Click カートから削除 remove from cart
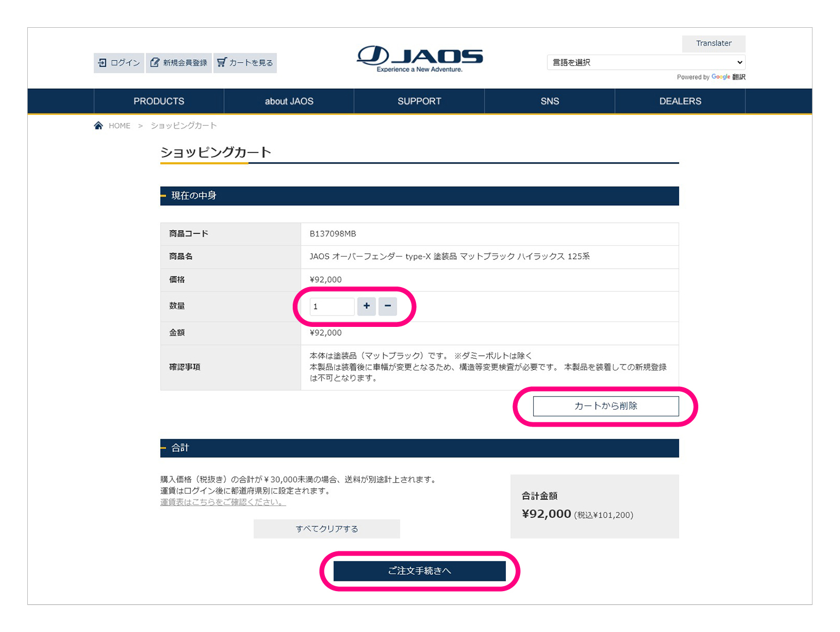 [x=606, y=406]
